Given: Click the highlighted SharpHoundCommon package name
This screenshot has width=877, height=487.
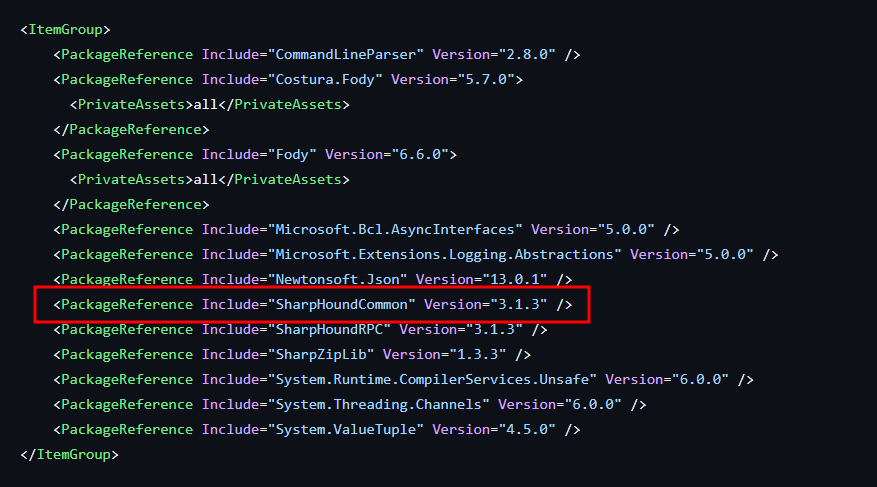Looking at the screenshot, I should (340, 304).
